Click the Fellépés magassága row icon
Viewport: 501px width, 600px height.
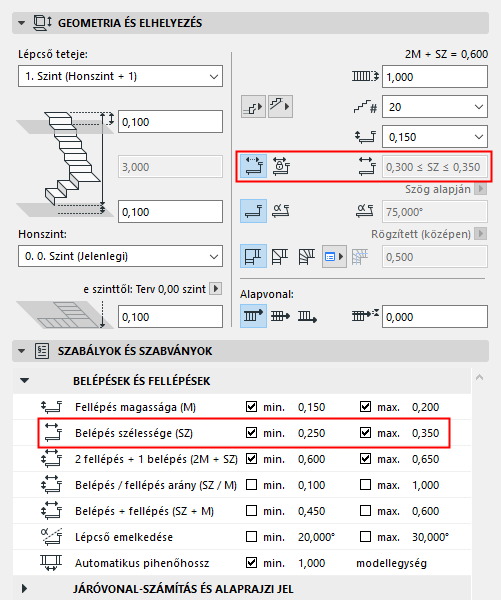click(51, 407)
